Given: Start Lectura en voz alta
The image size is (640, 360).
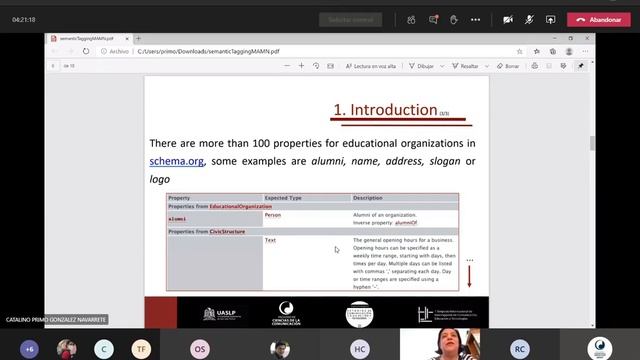Looking at the screenshot, I should coord(371,66).
